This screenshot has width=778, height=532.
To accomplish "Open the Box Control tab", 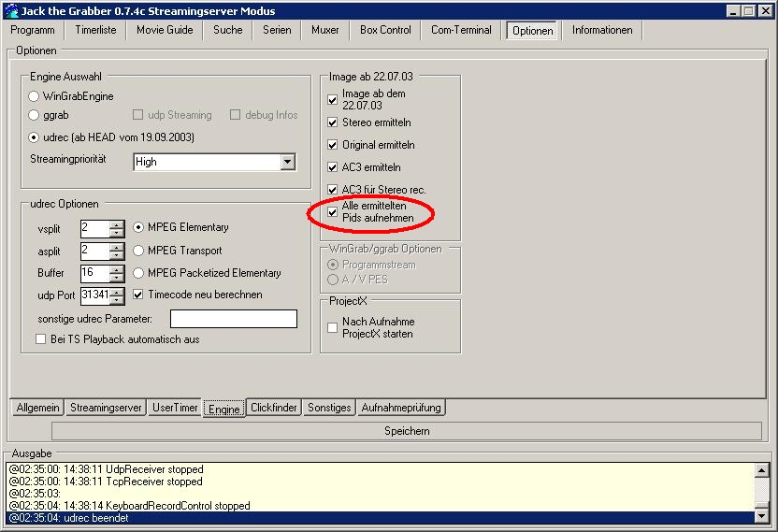I will tap(385, 30).
